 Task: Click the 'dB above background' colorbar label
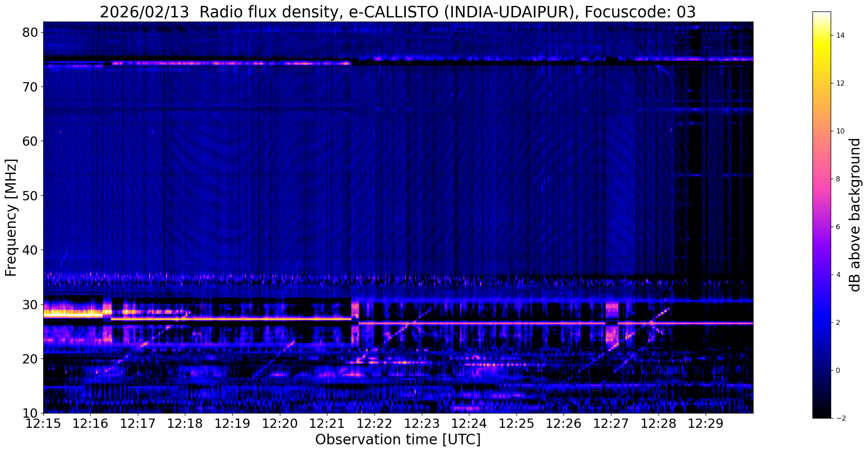click(855, 215)
